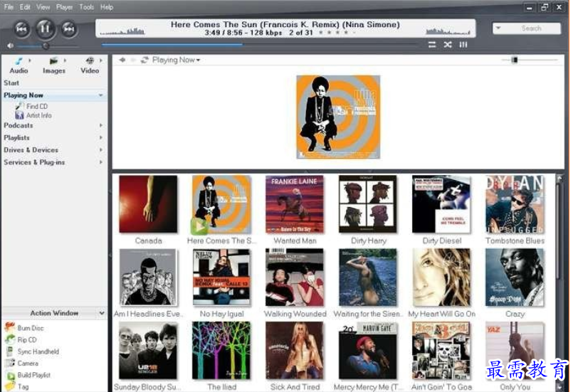Click the large Nina Simone album art

coord(338,117)
